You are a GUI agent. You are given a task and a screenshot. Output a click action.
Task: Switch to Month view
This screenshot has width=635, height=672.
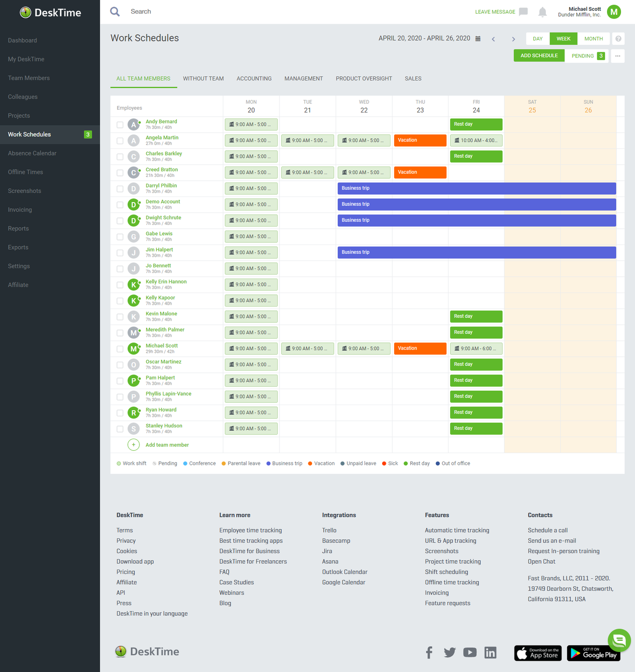pos(593,39)
